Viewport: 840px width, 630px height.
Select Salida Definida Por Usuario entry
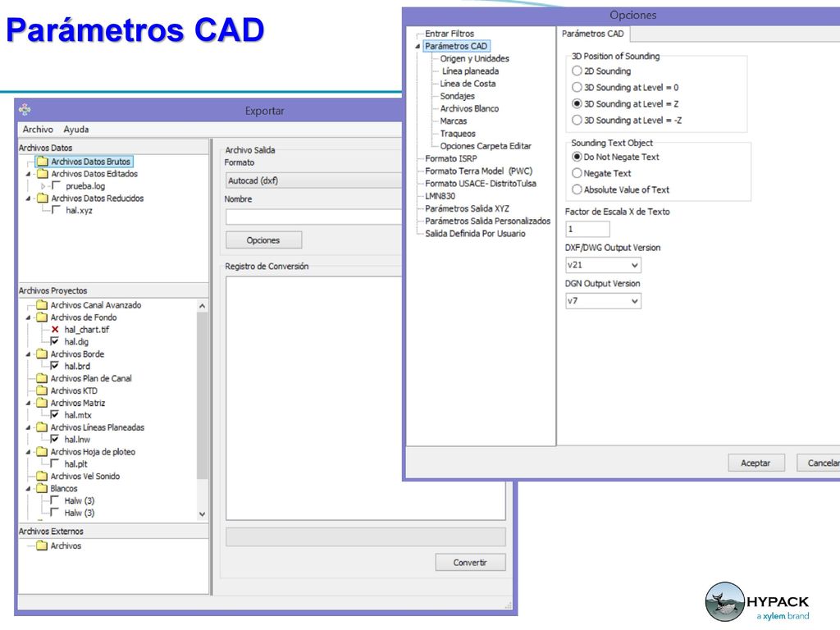tap(475, 234)
